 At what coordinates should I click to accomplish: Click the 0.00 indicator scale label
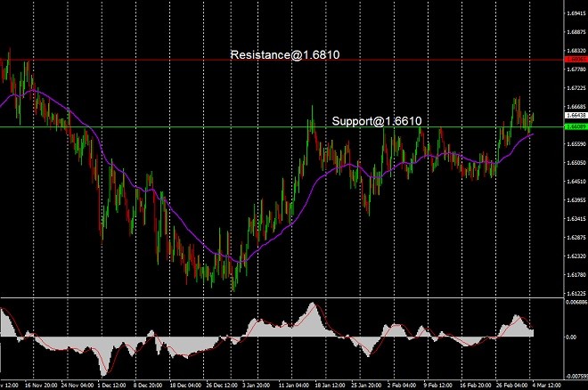tap(571, 337)
